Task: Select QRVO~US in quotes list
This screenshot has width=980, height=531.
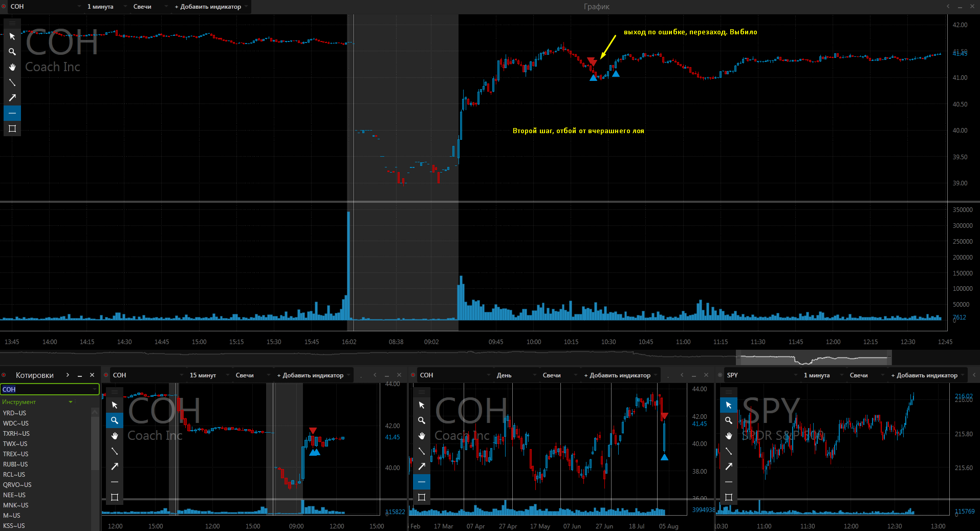Action: 17,485
